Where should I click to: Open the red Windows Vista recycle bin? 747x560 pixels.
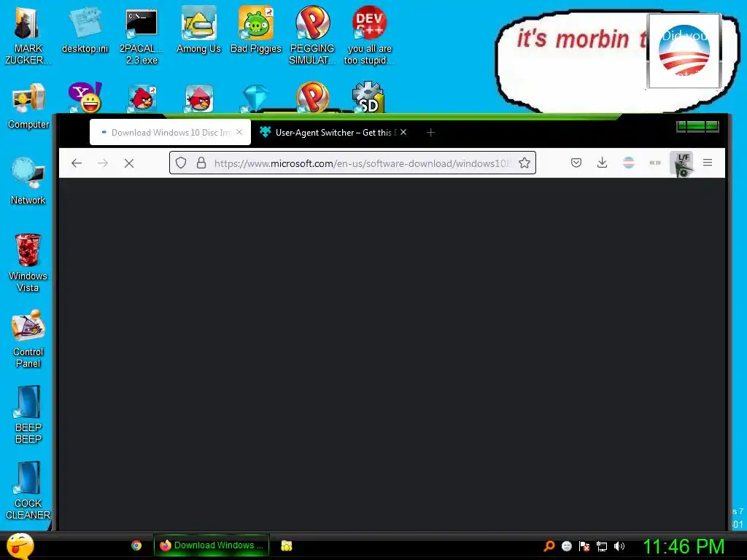tap(28, 263)
